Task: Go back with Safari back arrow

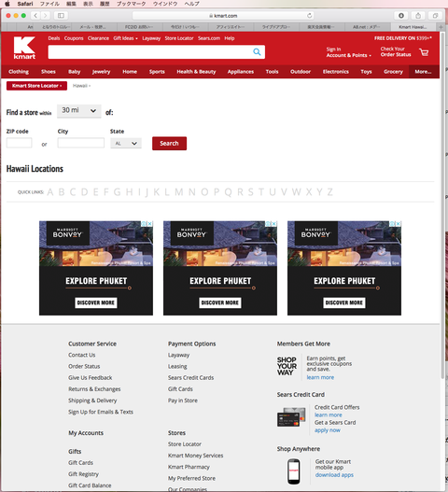Action: pyautogui.click(x=35, y=15)
